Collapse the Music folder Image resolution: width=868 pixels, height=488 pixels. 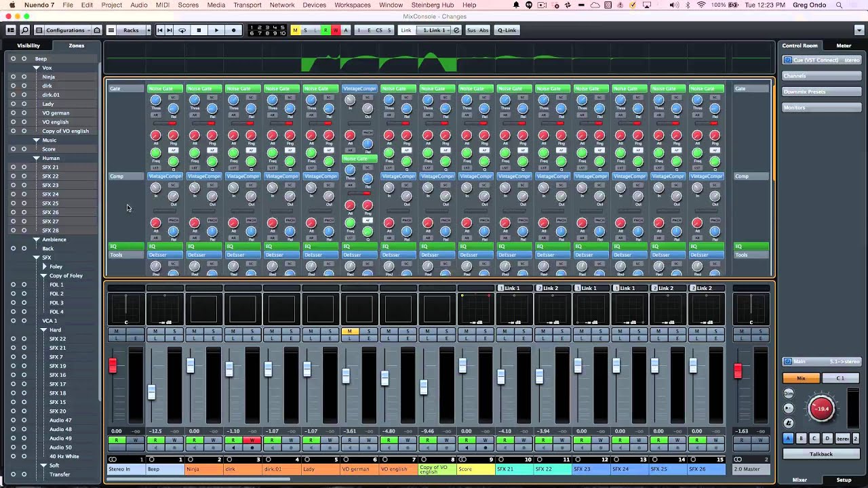(x=37, y=140)
